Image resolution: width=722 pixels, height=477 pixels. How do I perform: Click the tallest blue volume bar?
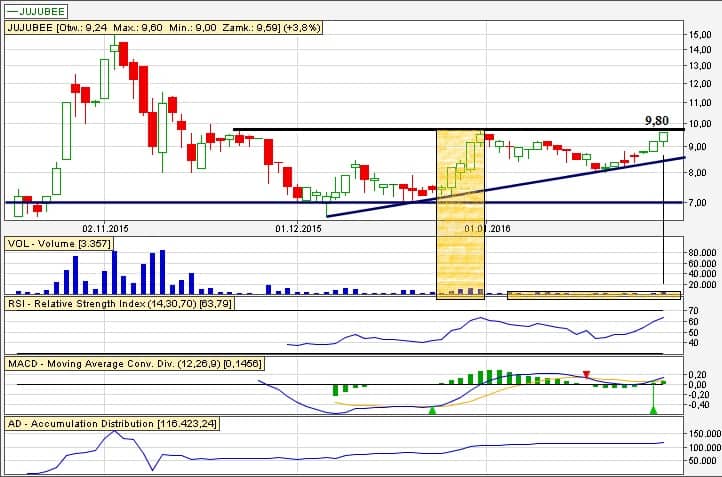[x=115, y=272]
